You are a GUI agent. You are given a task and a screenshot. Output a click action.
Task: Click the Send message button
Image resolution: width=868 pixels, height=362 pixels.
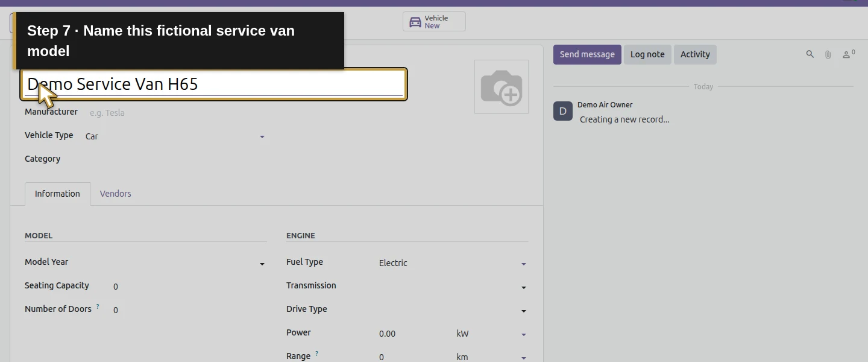(587, 54)
